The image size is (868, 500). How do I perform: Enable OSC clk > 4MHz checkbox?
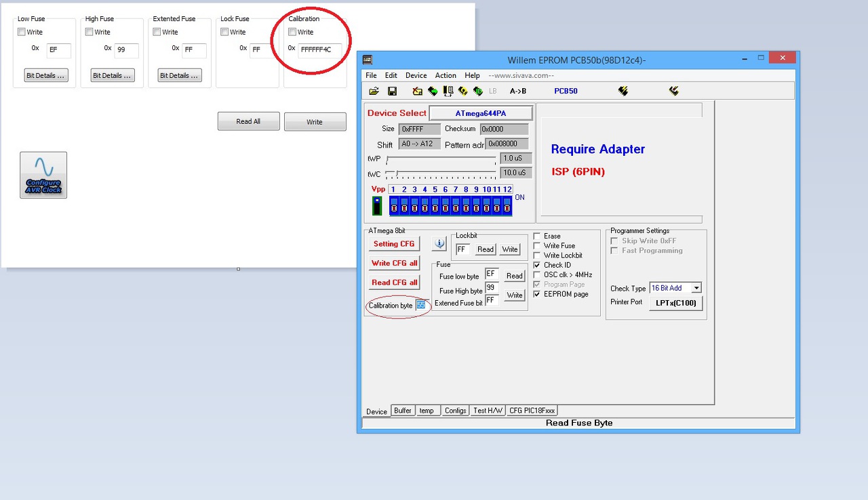point(537,275)
